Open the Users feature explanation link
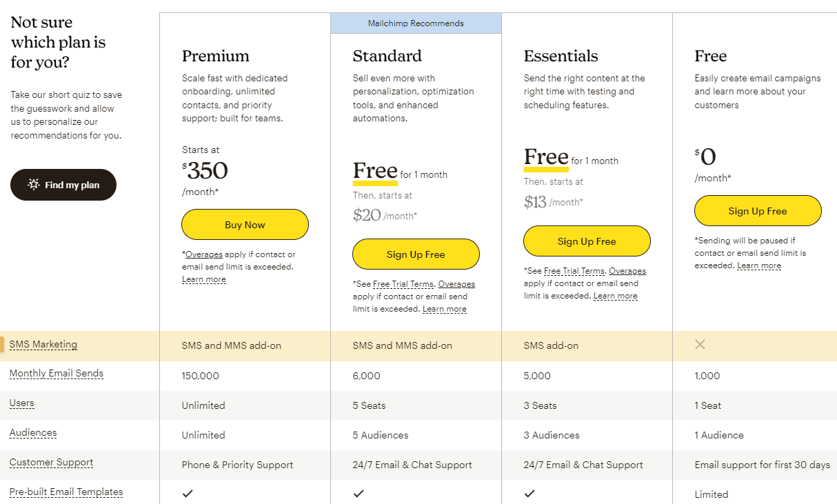The image size is (837, 504). tap(22, 403)
